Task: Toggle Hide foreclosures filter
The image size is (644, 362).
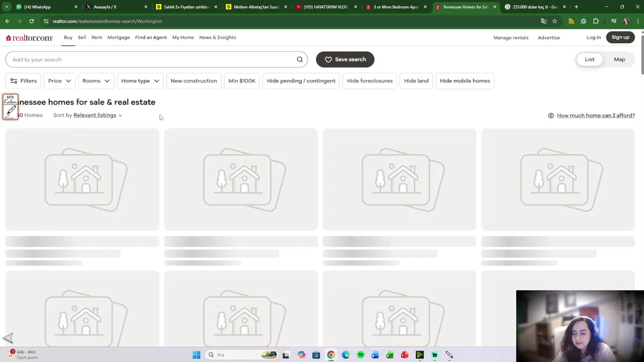Action: coord(370,81)
